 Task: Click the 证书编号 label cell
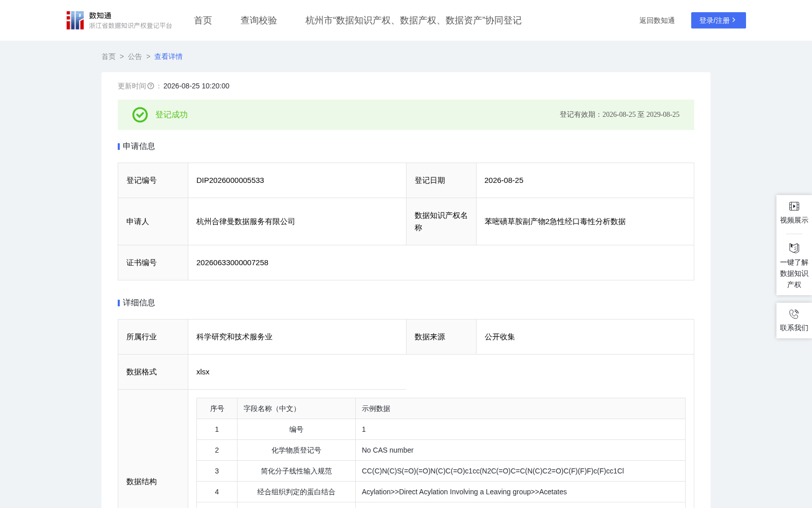[153, 263]
